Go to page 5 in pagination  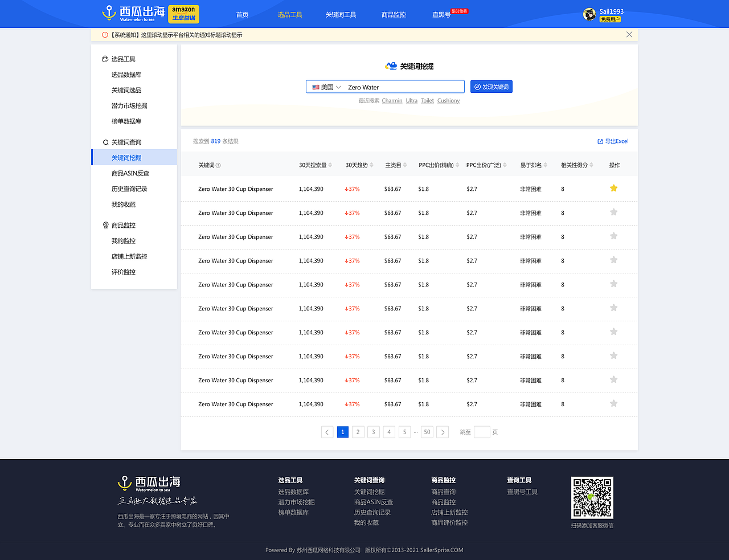[x=405, y=432]
